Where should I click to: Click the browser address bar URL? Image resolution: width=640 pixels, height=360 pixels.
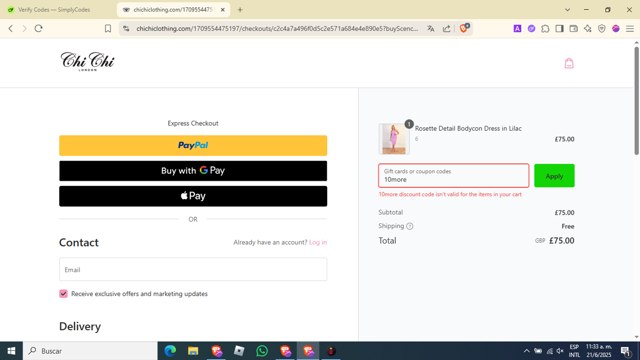pyautogui.click(x=277, y=29)
